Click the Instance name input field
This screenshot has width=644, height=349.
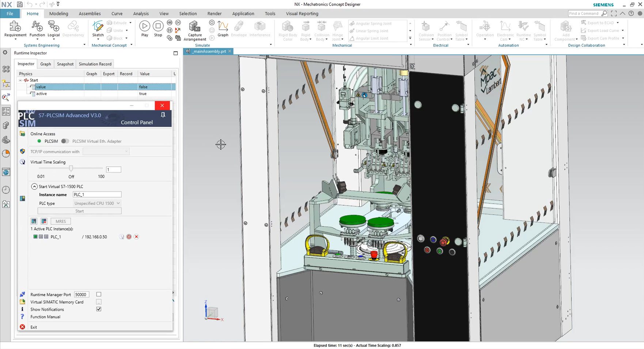point(97,195)
